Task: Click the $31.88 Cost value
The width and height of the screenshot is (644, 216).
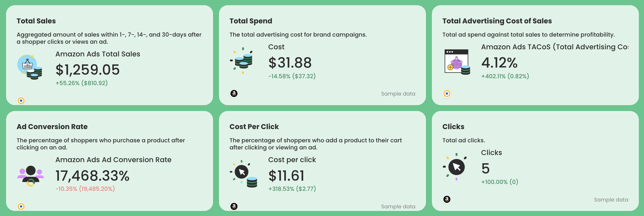Action: click(x=290, y=63)
